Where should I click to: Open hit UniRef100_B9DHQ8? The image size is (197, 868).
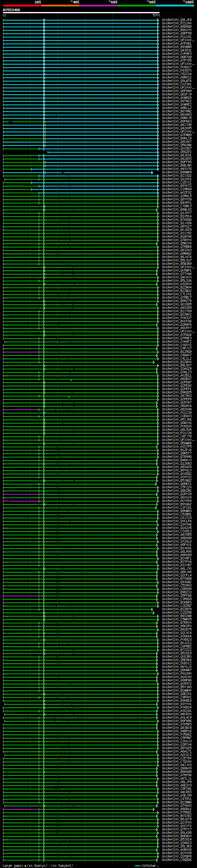click(177, 27)
